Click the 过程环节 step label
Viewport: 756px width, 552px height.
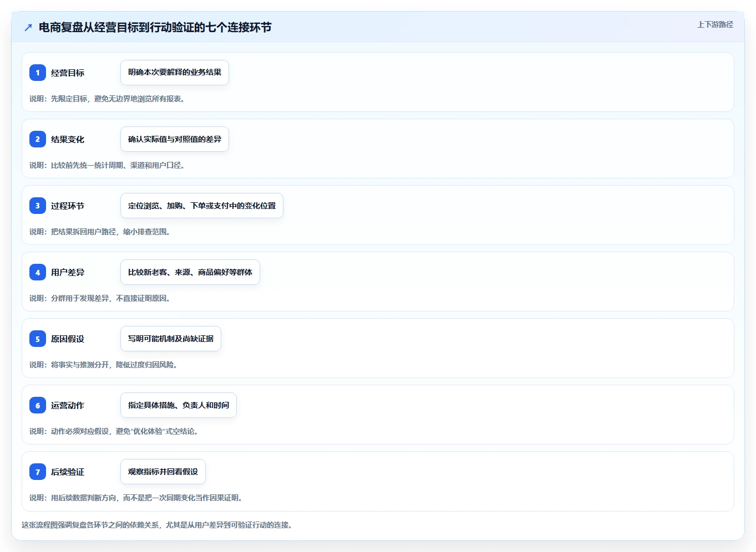tap(68, 206)
